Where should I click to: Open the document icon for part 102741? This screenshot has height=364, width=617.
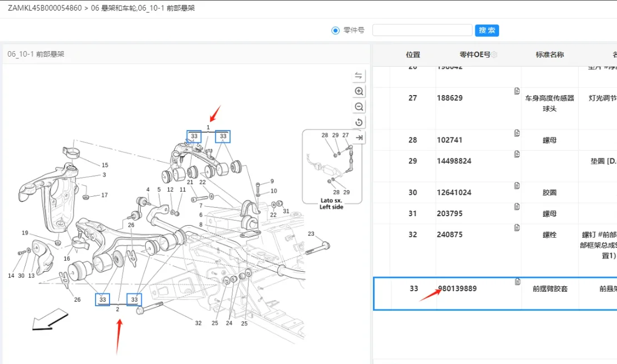[516, 133]
